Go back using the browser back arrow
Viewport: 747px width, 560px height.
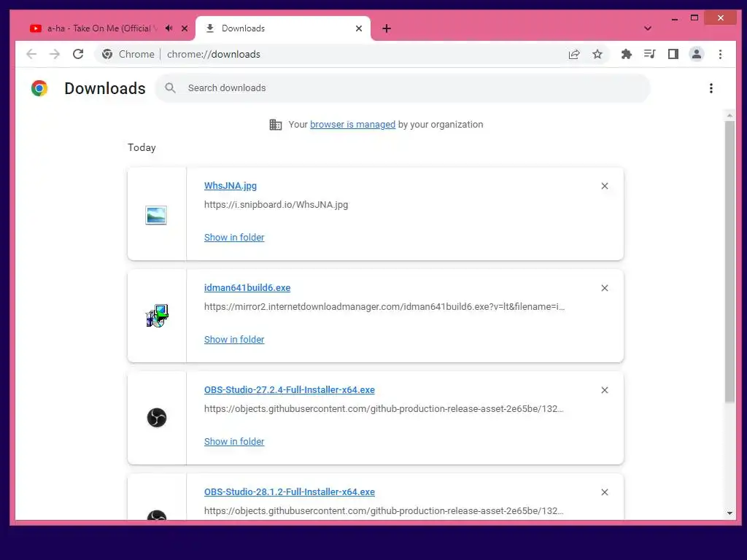[31, 54]
